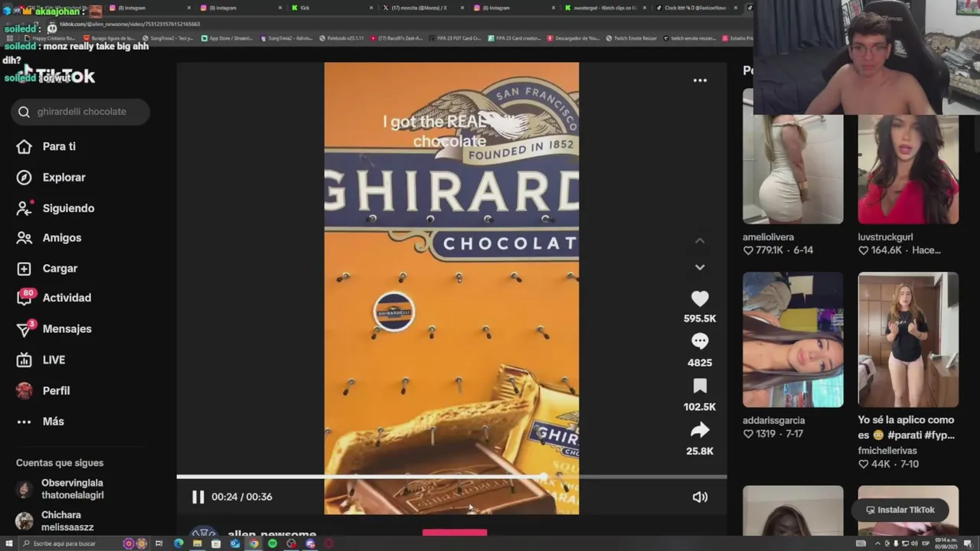Switch to the Clock FashionNova tab
This screenshot has height=551, width=980.
point(695,8)
